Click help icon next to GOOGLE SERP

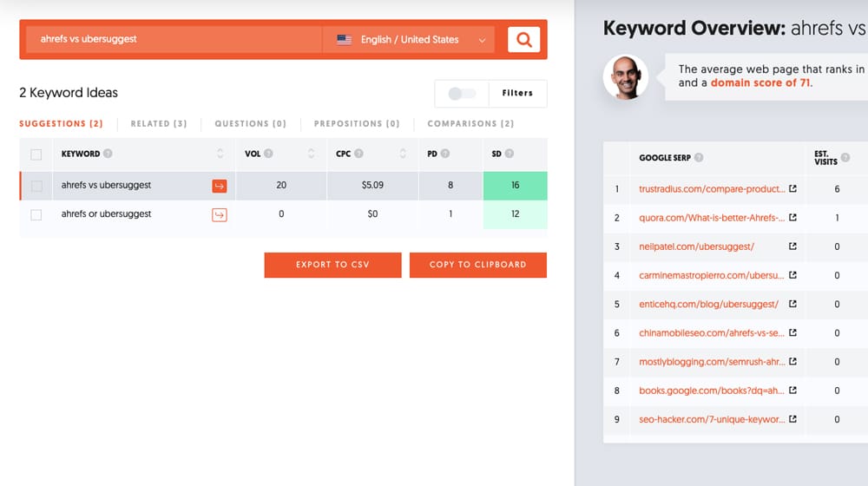click(x=699, y=157)
